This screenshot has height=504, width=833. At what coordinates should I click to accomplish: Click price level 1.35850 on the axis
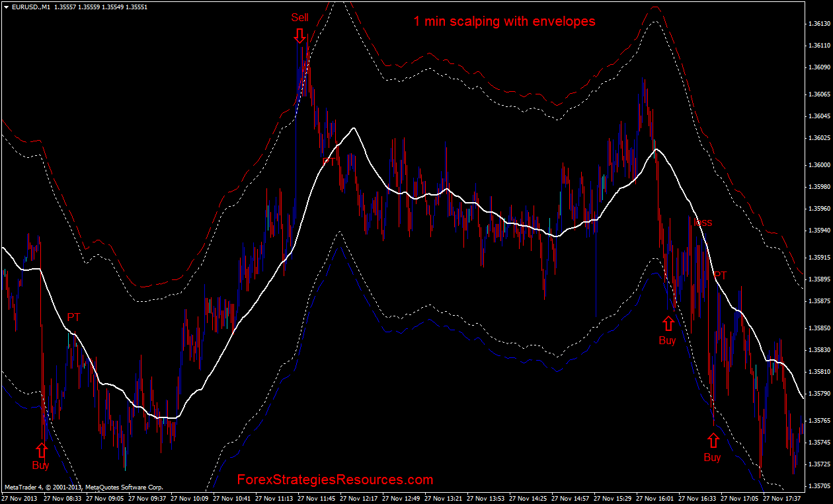[x=818, y=328]
